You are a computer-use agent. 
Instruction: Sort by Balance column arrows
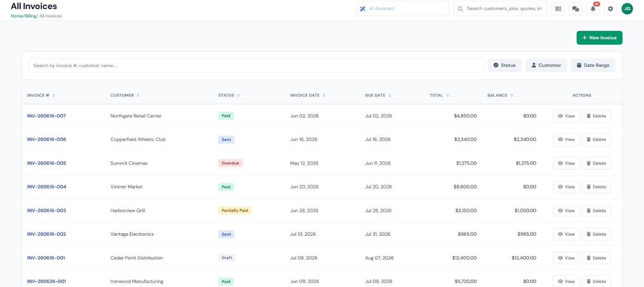[x=511, y=95]
